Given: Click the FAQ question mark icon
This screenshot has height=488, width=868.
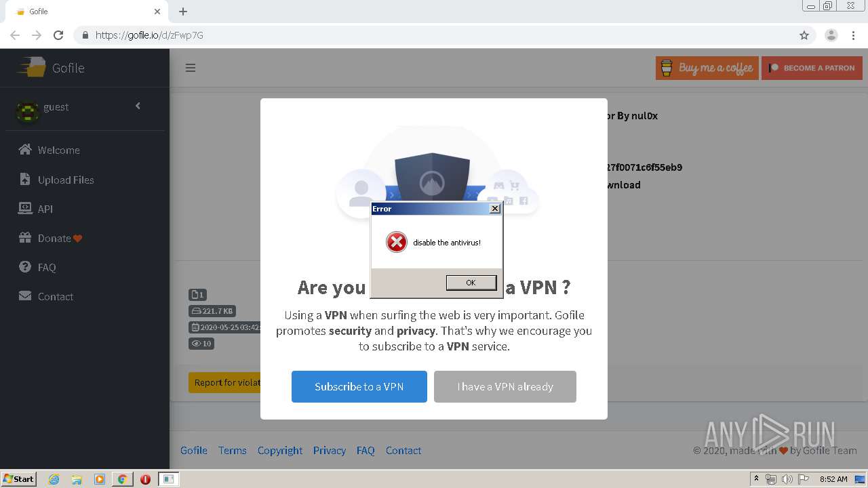Looking at the screenshot, I should click(x=25, y=266).
